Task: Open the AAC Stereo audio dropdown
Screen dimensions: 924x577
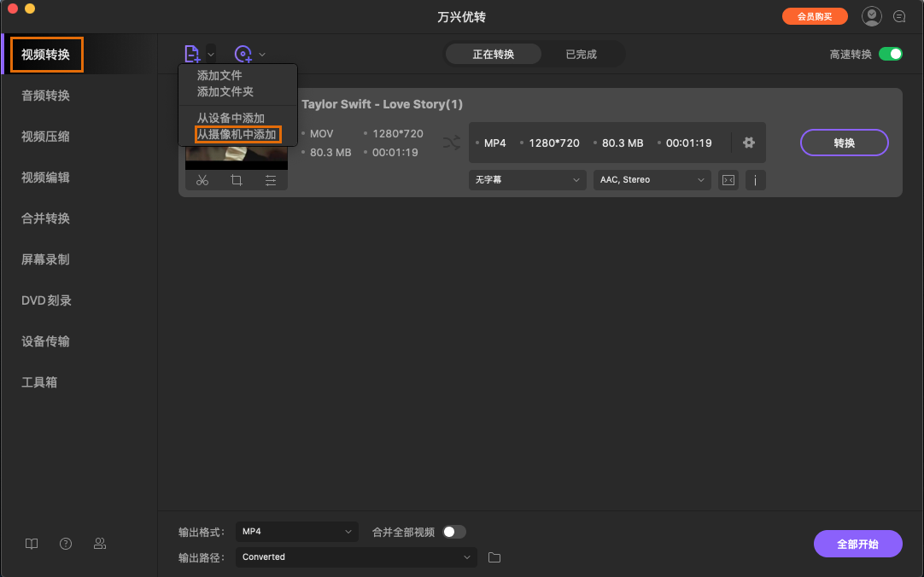Action: pyautogui.click(x=652, y=180)
